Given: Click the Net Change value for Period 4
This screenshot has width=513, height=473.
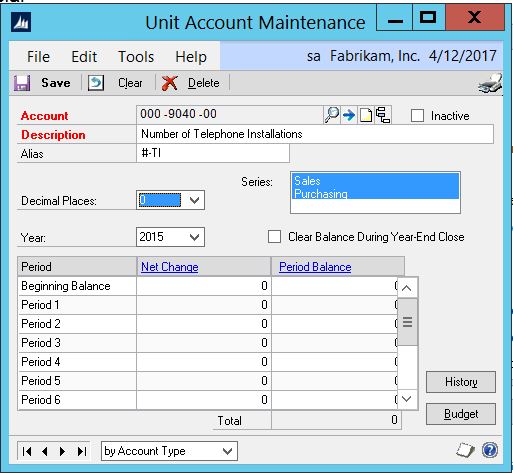Looking at the screenshot, I should [204, 362].
